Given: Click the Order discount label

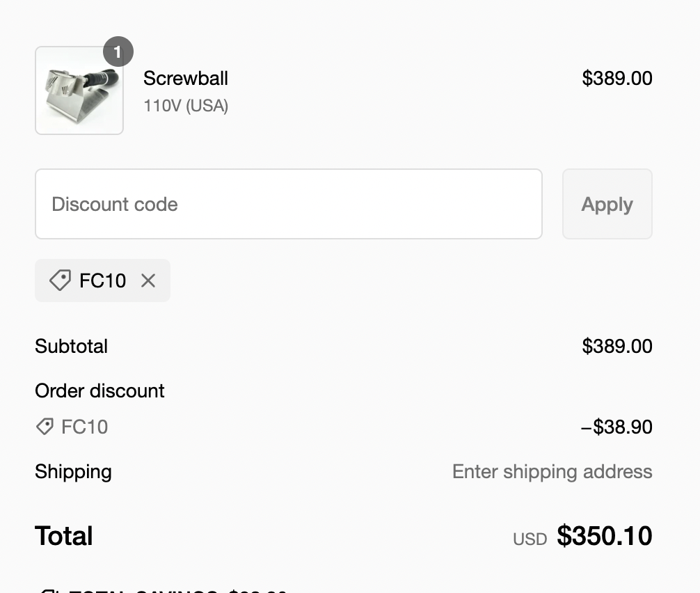Looking at the screenshot, I should 100,390.
